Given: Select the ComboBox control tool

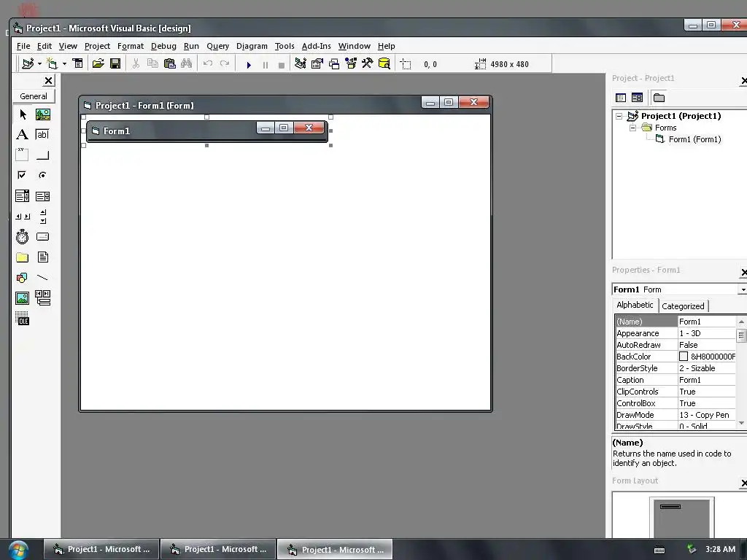Looking at the screenshot, I should click(23, 195).
